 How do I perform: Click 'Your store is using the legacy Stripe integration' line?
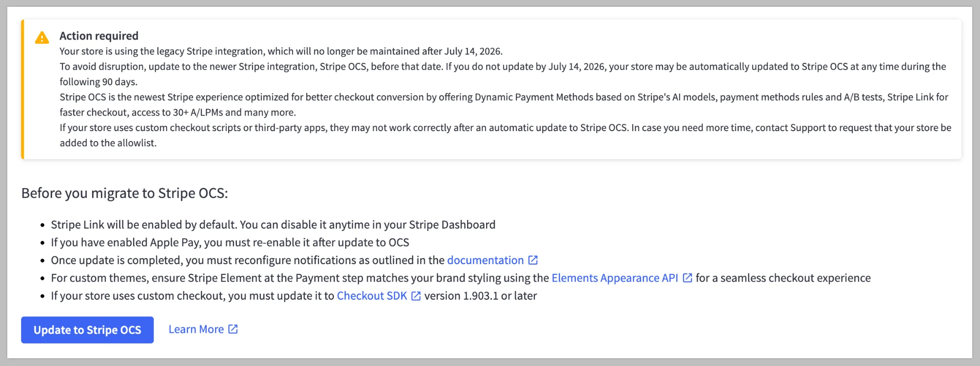[x=281, y=51]
